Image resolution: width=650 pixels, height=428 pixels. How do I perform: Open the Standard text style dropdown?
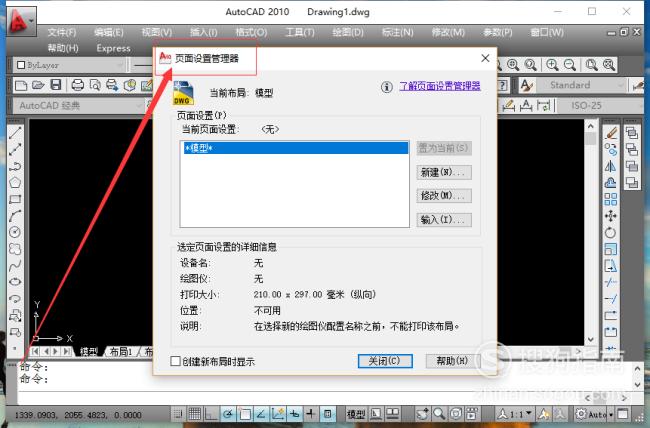(x=581, y=85)
